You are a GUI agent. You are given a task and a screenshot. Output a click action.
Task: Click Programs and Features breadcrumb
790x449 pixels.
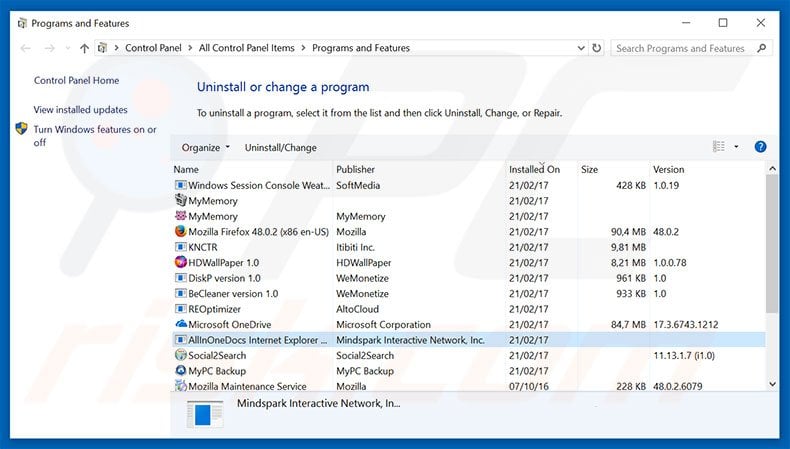coord(361,48)
